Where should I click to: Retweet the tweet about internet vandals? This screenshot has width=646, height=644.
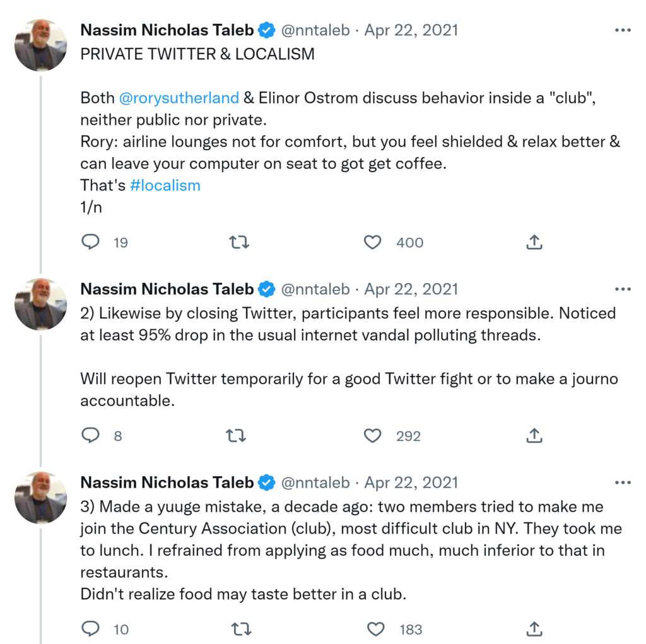tap(236, 435)
